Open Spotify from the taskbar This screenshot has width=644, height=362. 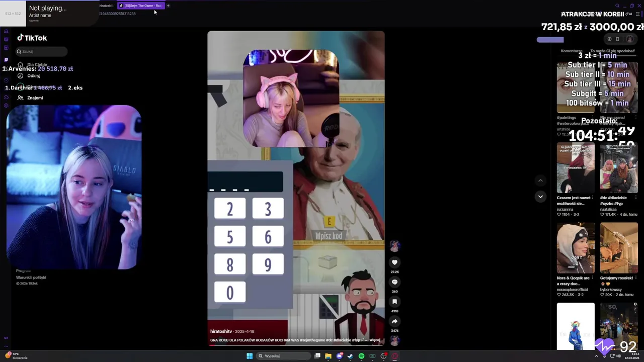pos(361,356)
